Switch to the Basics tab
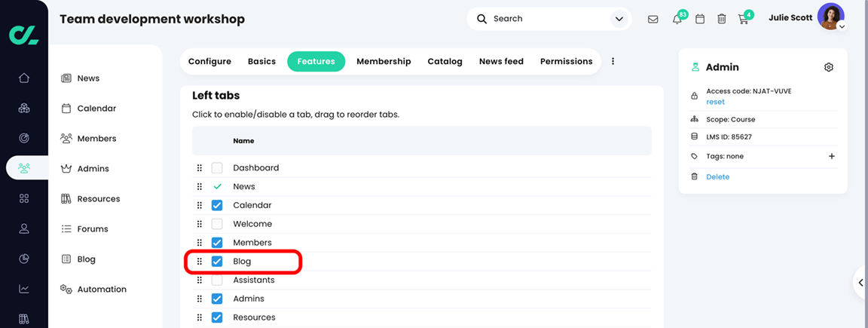The image size is (868, 328). coord(262,62)
